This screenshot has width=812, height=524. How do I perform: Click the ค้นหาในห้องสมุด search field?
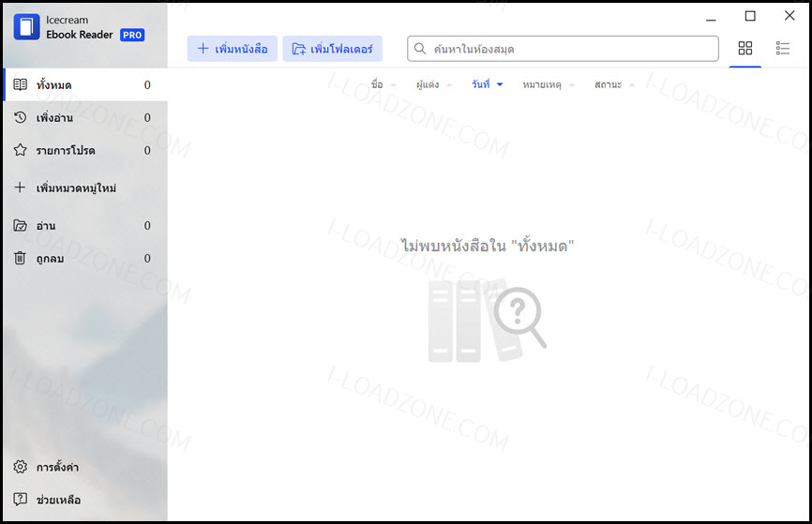(563, 49)
